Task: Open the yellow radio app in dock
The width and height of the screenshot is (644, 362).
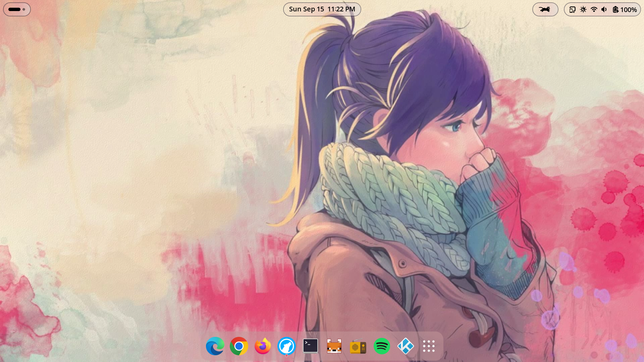Action: coord(358,346)
